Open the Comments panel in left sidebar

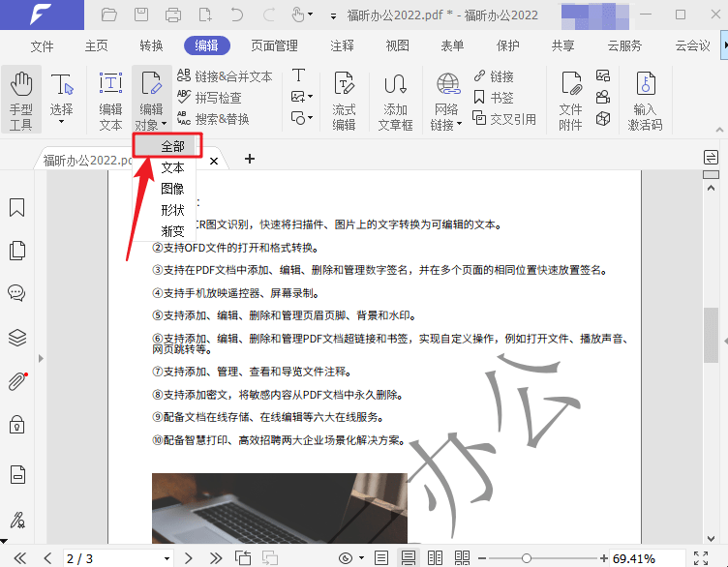[x=16, y=292]
